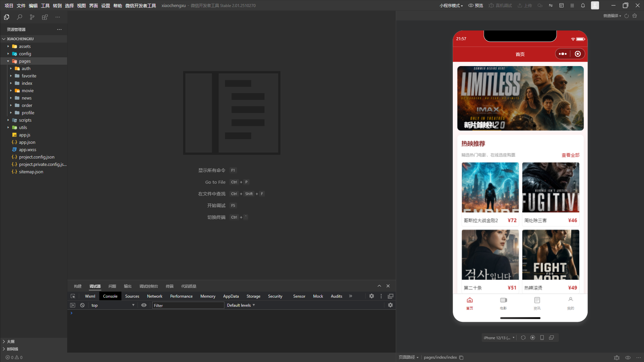Image resolution: width=644 pixels, height=362 pixels.
Task: Open the search icon in the sidebar
Action: pyautogui.click(x=19, y=17)
